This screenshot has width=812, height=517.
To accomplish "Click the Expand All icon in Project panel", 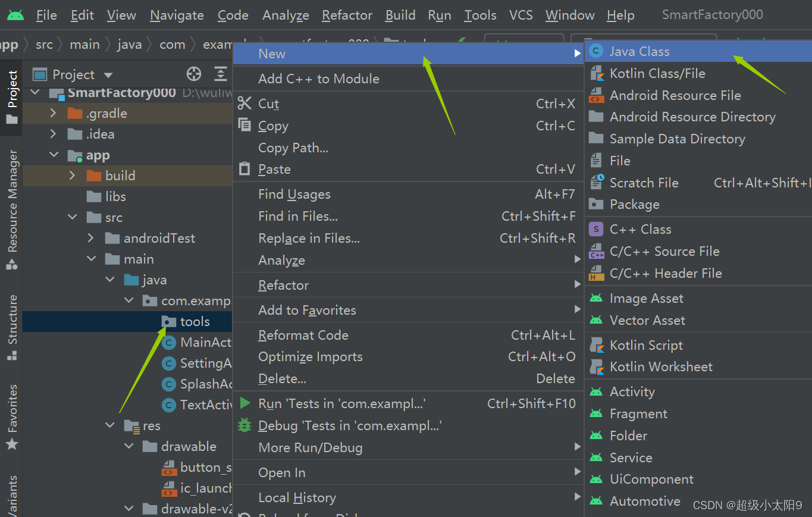I will (x=221, y=74).
